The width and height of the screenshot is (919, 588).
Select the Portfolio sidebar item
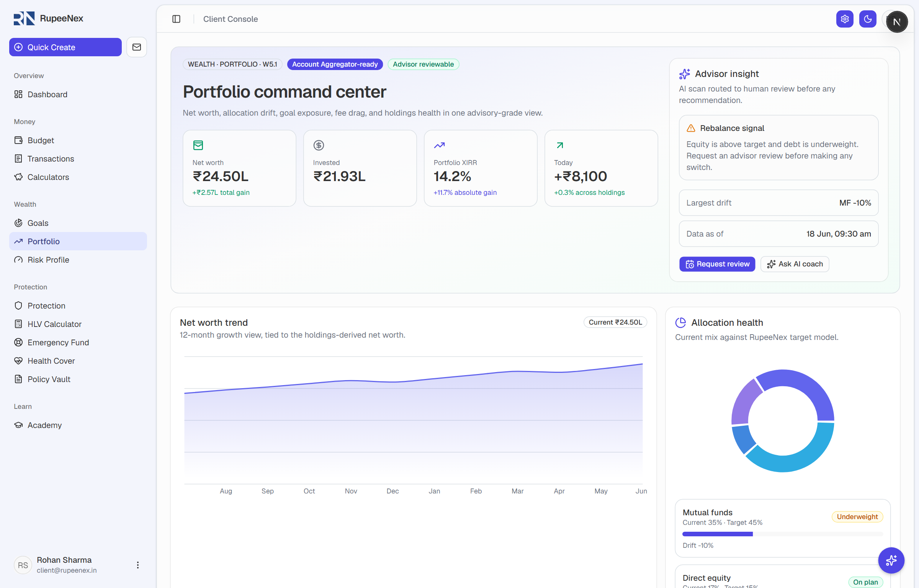(x=78, y=241)
